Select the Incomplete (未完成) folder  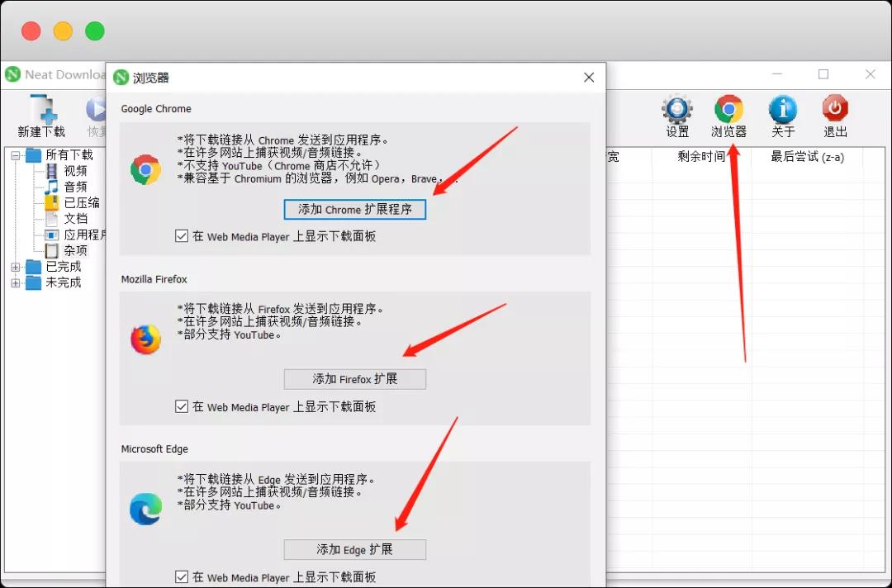(63, 282)
